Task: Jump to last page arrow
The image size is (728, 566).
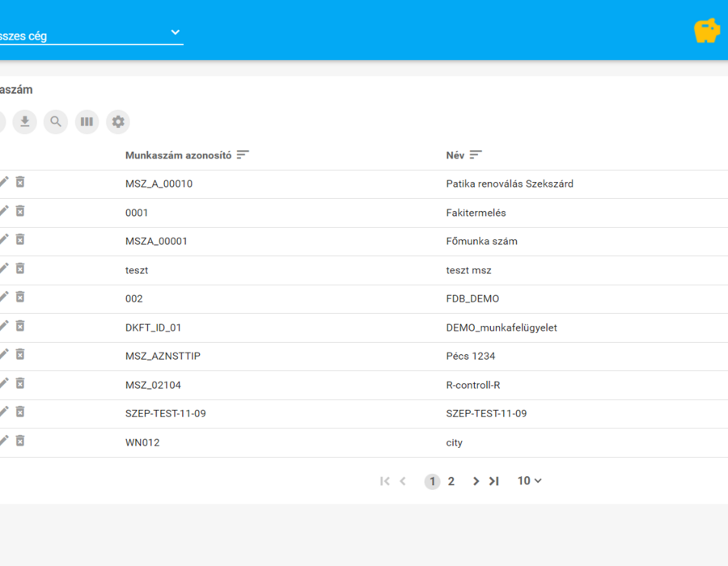Action: point(493,481)
